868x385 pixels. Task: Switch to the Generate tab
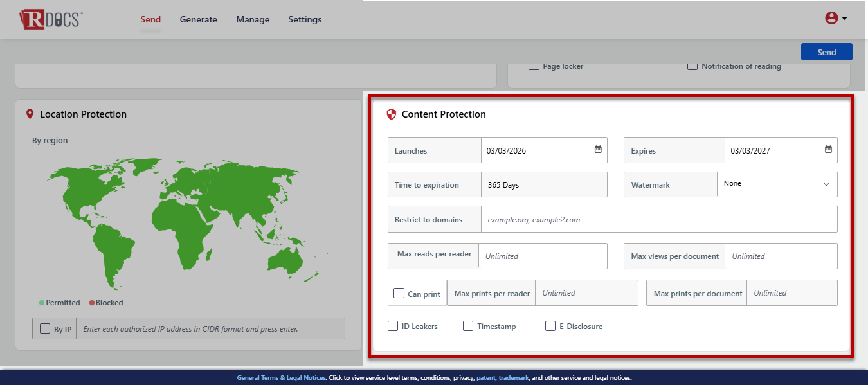tap(198, 19)
